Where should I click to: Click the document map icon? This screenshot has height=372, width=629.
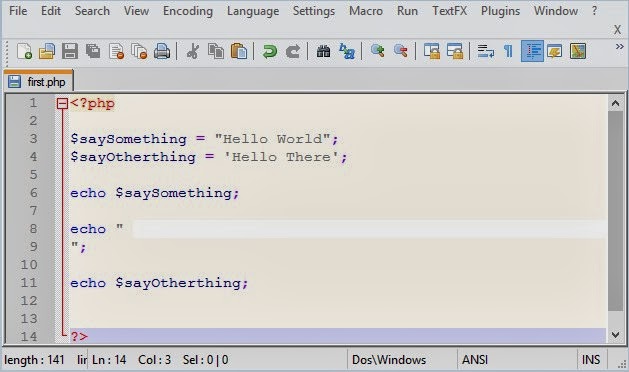click(x=578, y=51)
